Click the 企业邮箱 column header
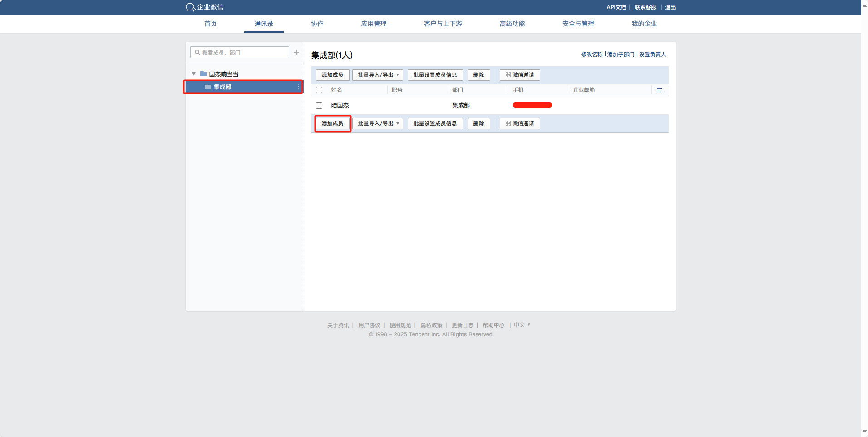Screen dimensions: 868x437 pyautogui.click(x=584, y=90)
